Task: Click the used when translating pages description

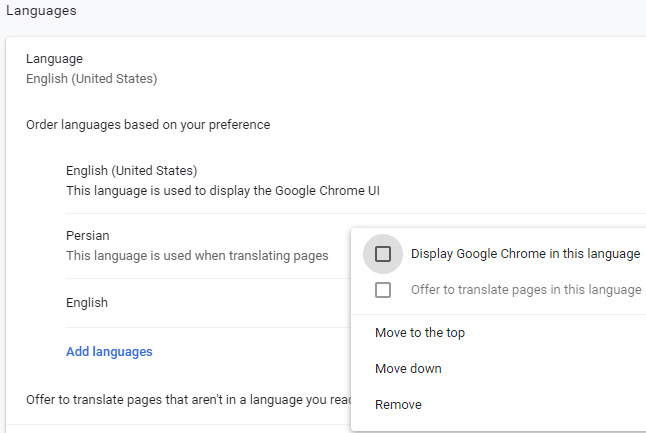Action: (x=197, y=256)
